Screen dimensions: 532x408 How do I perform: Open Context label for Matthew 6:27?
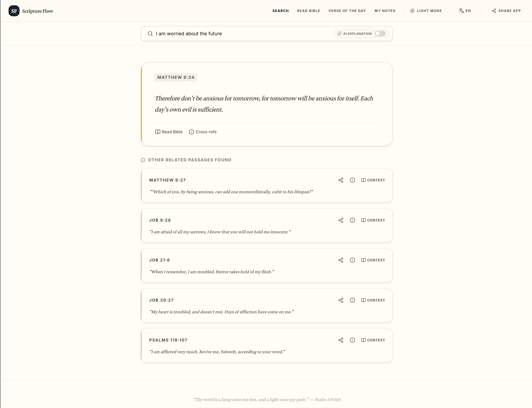(376, 180)
